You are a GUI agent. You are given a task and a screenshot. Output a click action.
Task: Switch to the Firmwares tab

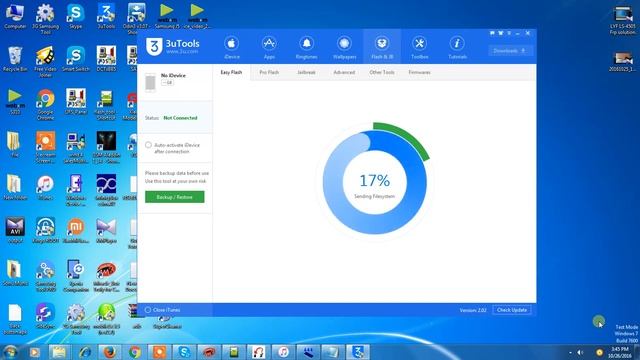[420, 72]
